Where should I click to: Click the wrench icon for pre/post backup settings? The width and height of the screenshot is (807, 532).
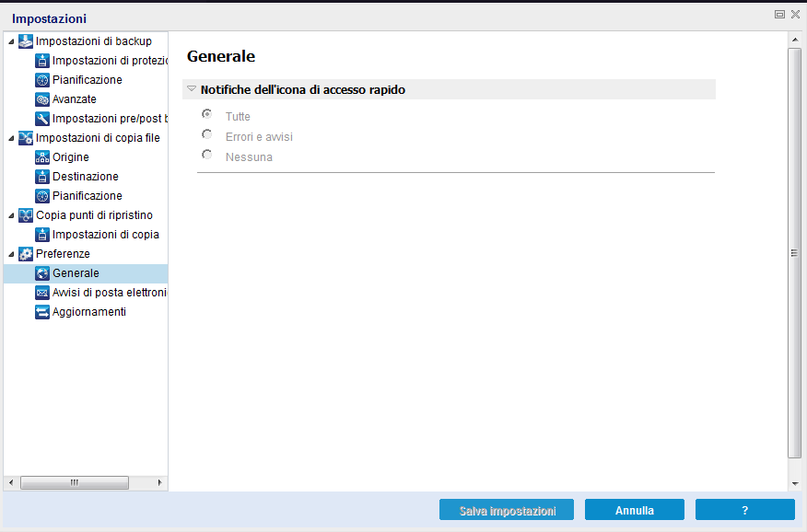[x=42, y=119]
